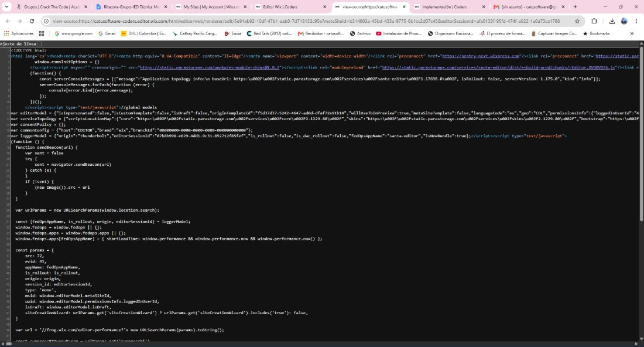
Task: Click the 'src: 72,' line
Action: pos(35,256)
